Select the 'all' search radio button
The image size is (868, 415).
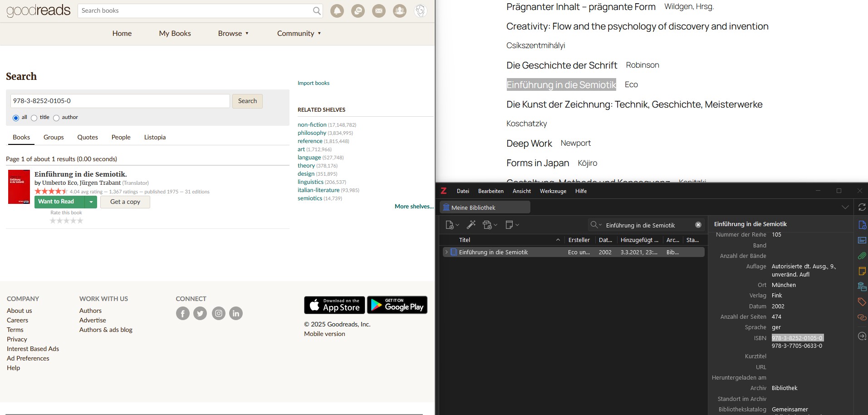point(16,118)
